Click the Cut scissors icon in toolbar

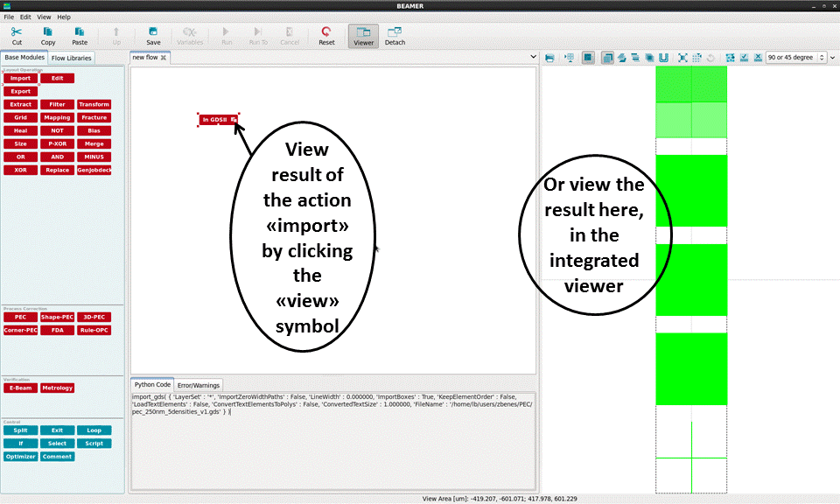[x=17, y=35]
